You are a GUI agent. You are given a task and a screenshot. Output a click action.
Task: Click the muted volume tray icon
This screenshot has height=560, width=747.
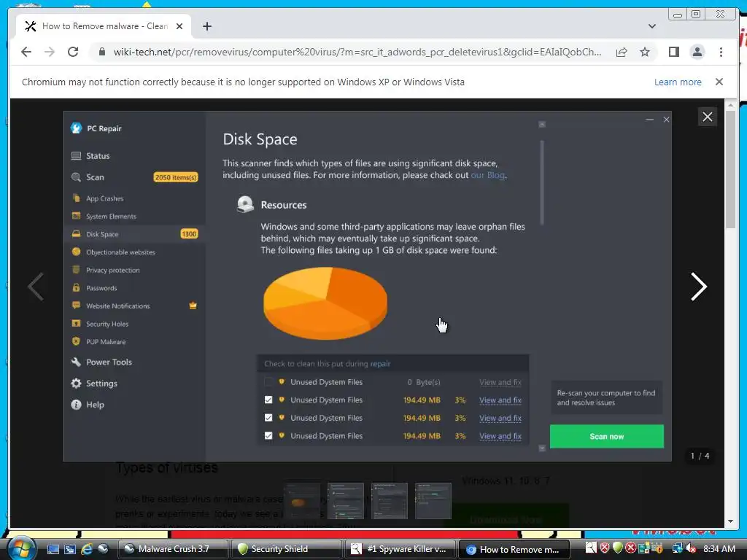pos(691,548)
